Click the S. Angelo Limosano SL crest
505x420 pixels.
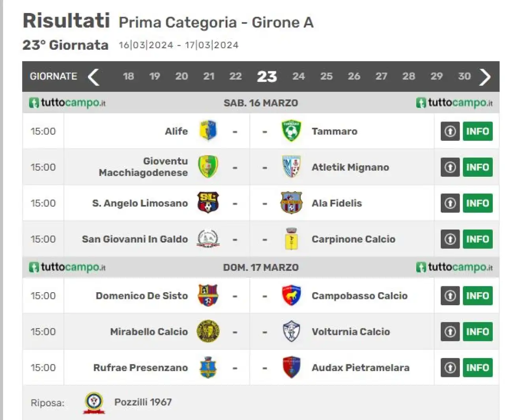[208, 203]
